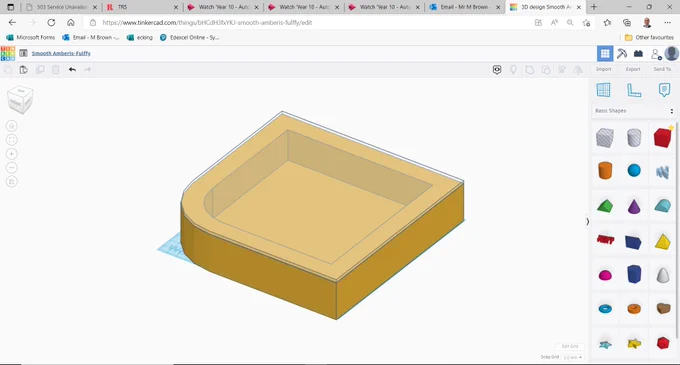Image resolution: width=680 pixels, height=365 pixels.
Task: Open the design name Smooth Amberis-Fulffy
Action: point(61,53)
